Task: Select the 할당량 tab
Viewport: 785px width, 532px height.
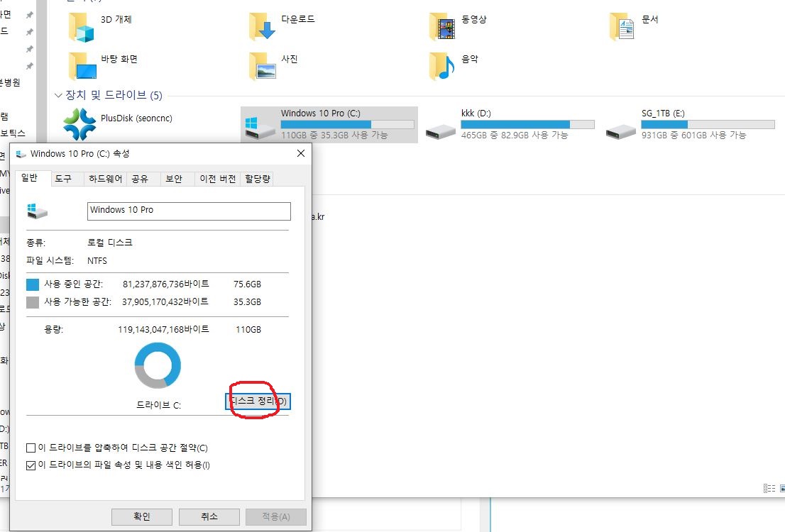Action: [x=258, y=179]
